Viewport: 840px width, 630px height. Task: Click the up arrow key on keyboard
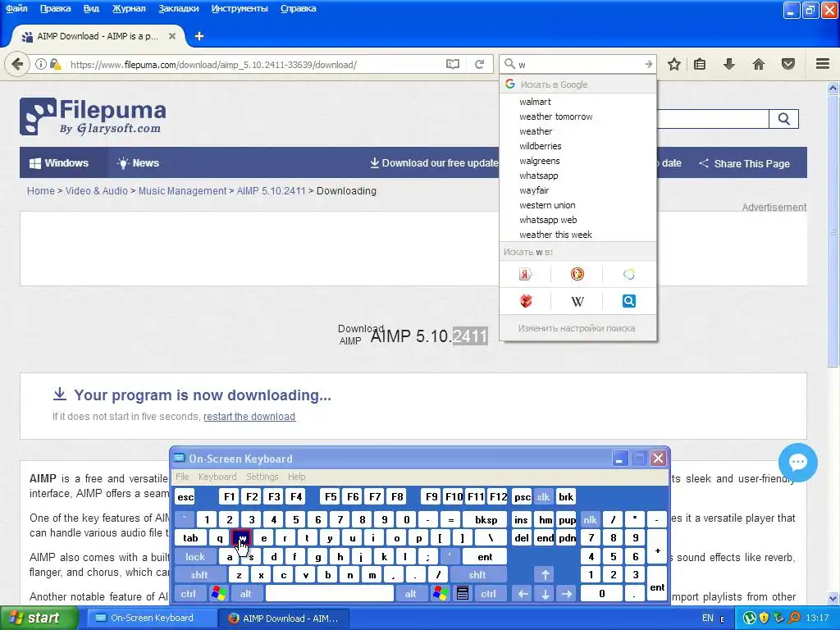click(545, 575)
